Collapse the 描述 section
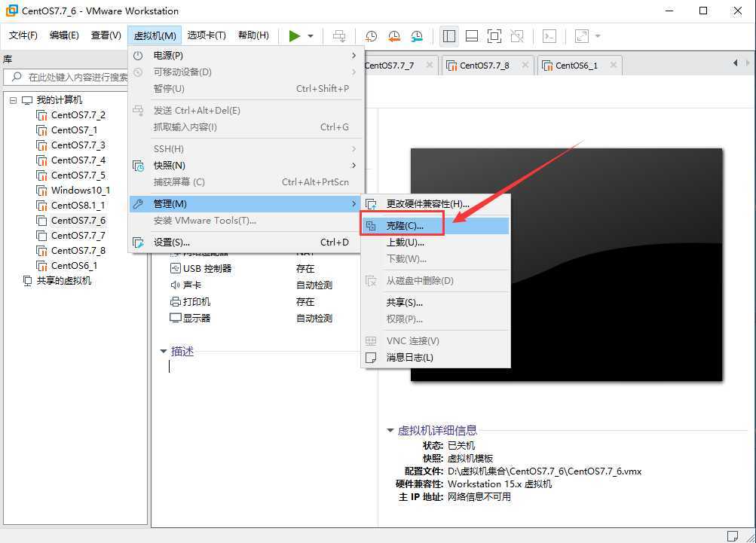Image resolution: width=756 pixels, height=543 pixels. pos(164,351)
